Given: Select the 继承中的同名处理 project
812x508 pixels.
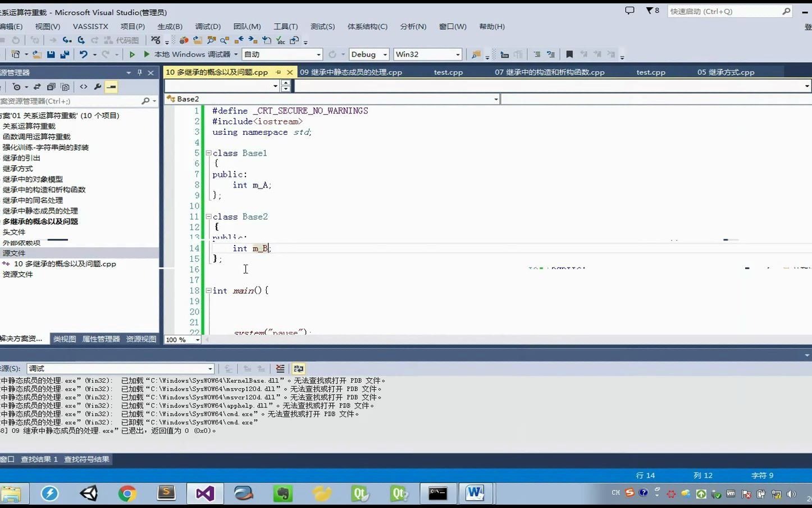Looking at the screenshot, I should click(33, 200).
